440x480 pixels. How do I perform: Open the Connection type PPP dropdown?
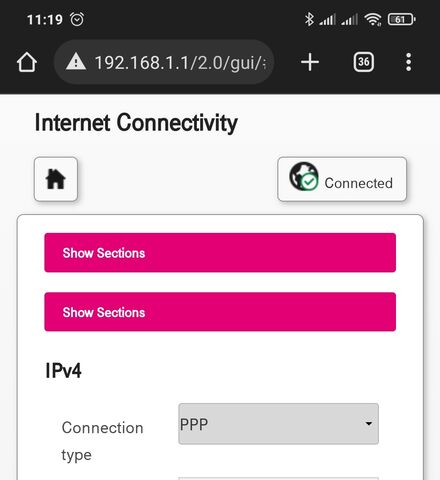coord(278,424)
